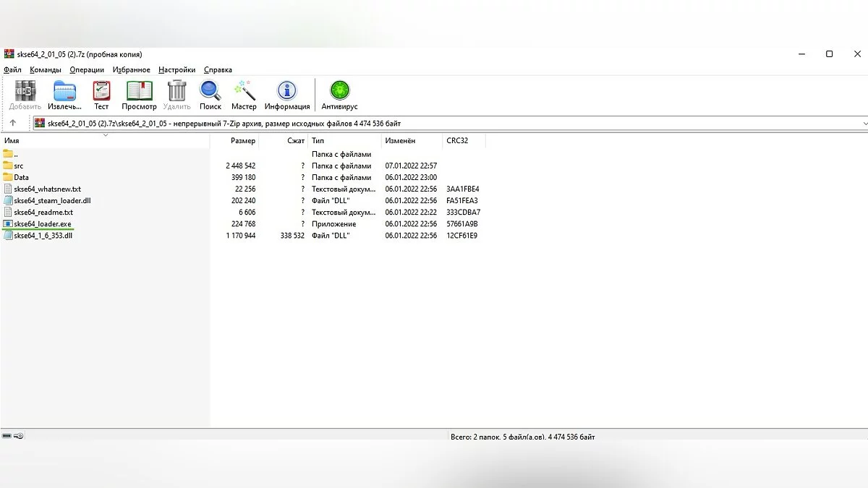Sort files by the Имя column header
Image resolution: width=868 pixels, height=488 pixels.
[12, 141]
